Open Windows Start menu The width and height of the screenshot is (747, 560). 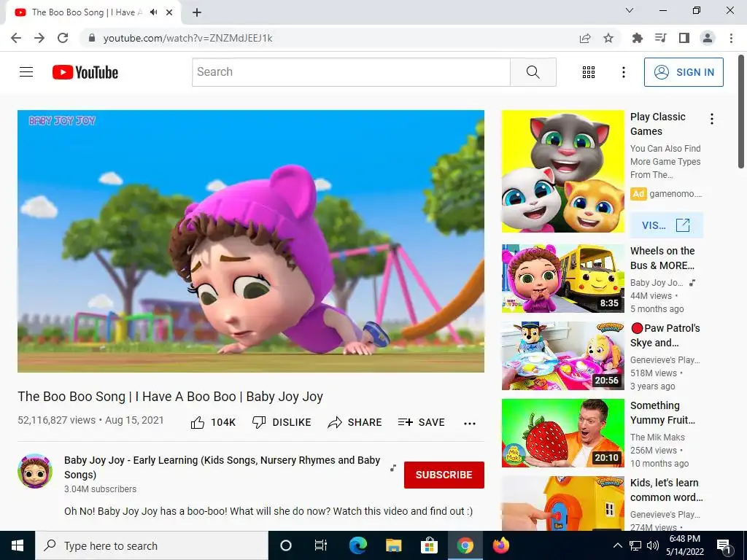18,545
